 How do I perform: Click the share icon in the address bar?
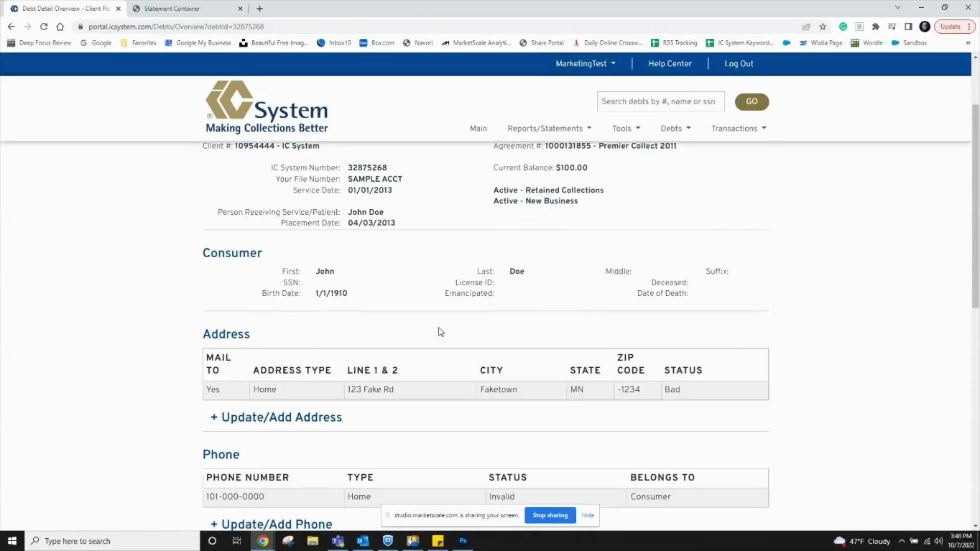pos(806,27)
